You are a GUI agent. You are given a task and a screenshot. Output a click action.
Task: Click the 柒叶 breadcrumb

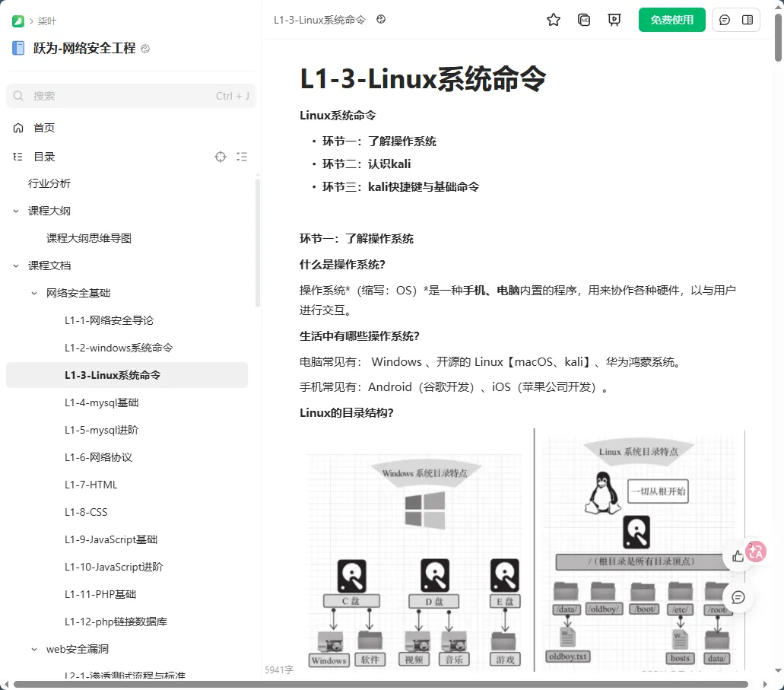point(47,21)
